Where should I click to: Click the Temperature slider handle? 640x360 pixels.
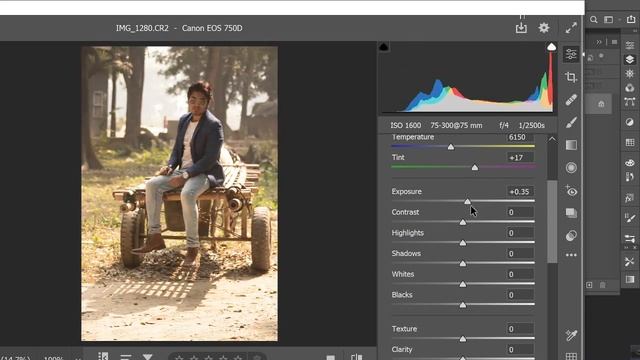[451, 147]
